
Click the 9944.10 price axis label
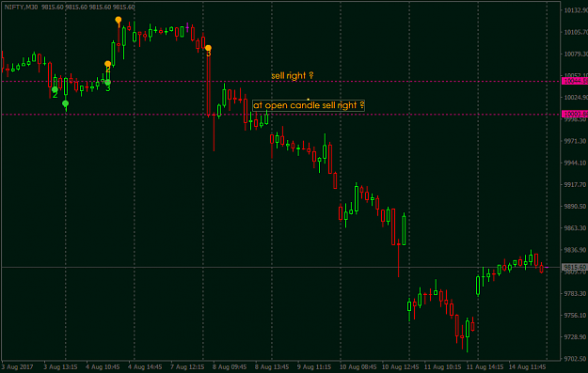click(x=576, y=163)
